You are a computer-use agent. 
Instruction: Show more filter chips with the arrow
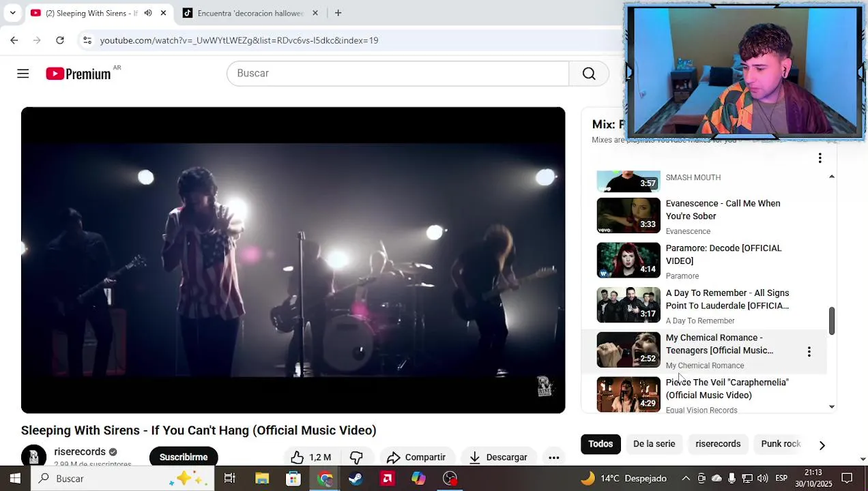tap(822, 445)
